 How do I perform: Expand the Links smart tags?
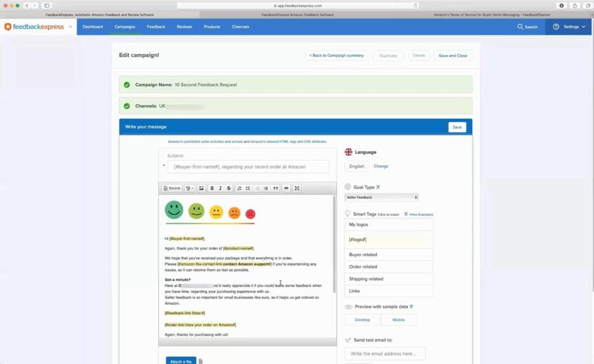(x=389, y=291)
